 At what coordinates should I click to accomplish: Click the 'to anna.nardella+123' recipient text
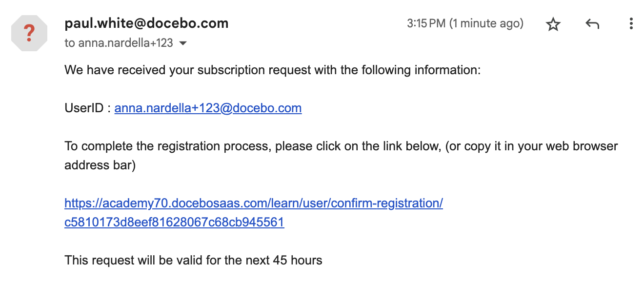click(x=119, y=43)
